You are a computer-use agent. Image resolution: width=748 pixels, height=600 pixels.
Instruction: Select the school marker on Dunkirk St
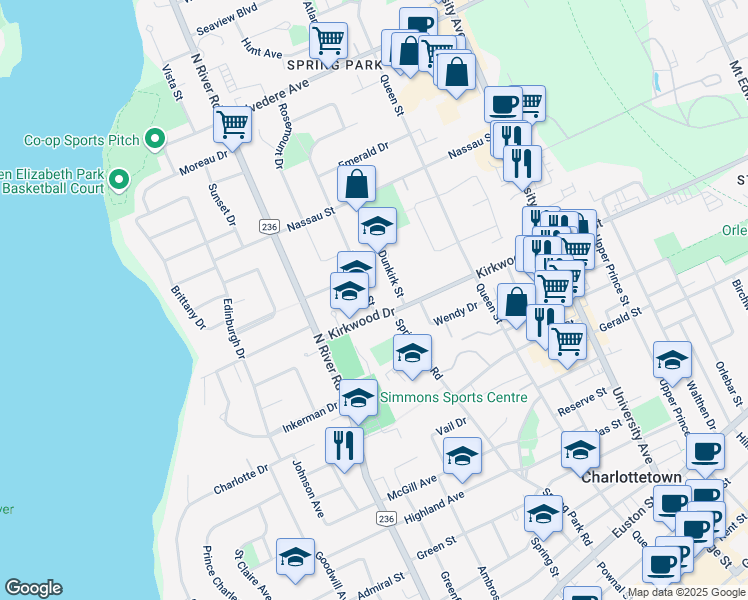pyautogui.click(x=378, y=226)
